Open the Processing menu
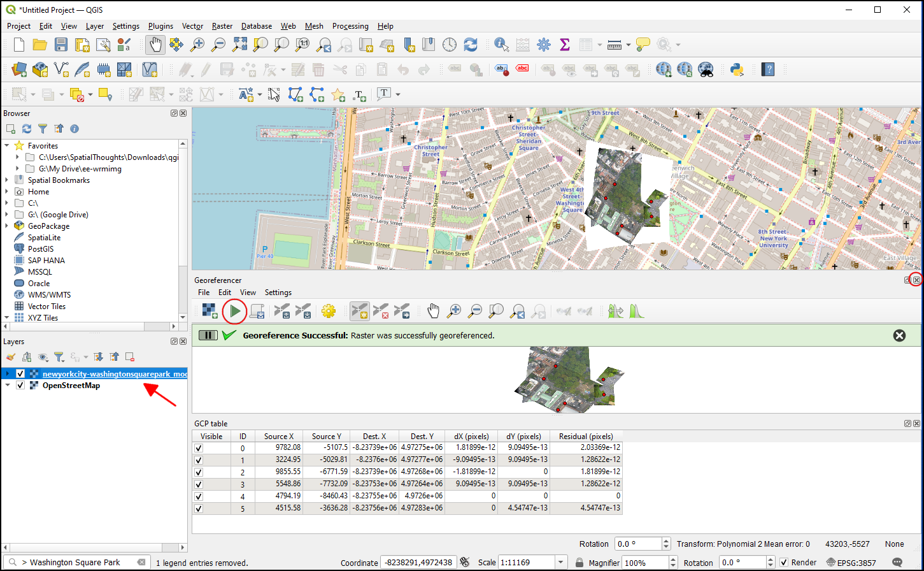The height and width of the screenshot is (571, 924). click(x=350, y=26)
